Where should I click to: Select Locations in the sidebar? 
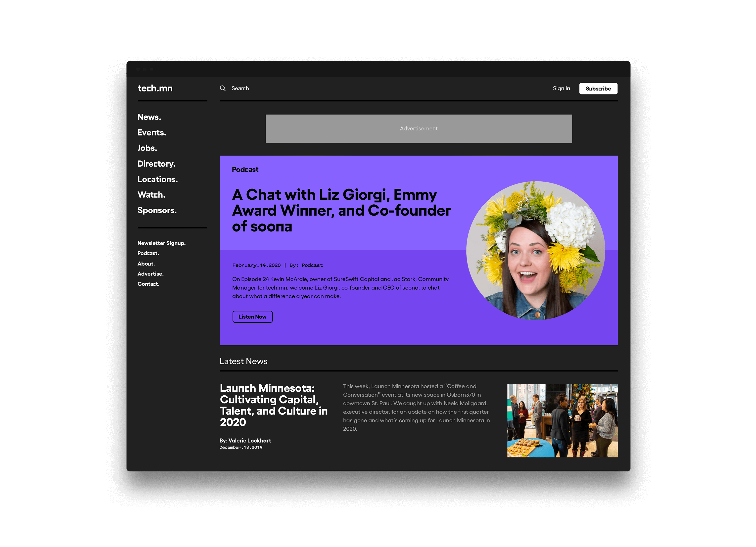(x=157, y=179)
